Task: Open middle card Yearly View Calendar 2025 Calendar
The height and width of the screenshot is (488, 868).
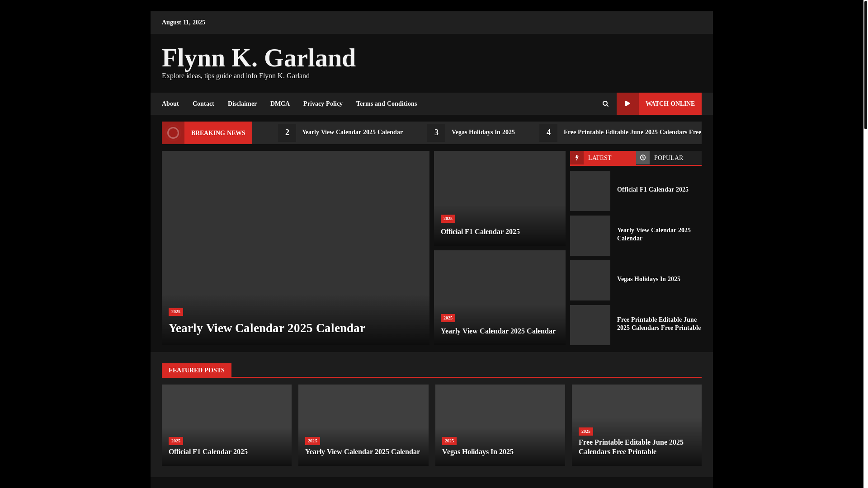Action: (x=498, y=331)
